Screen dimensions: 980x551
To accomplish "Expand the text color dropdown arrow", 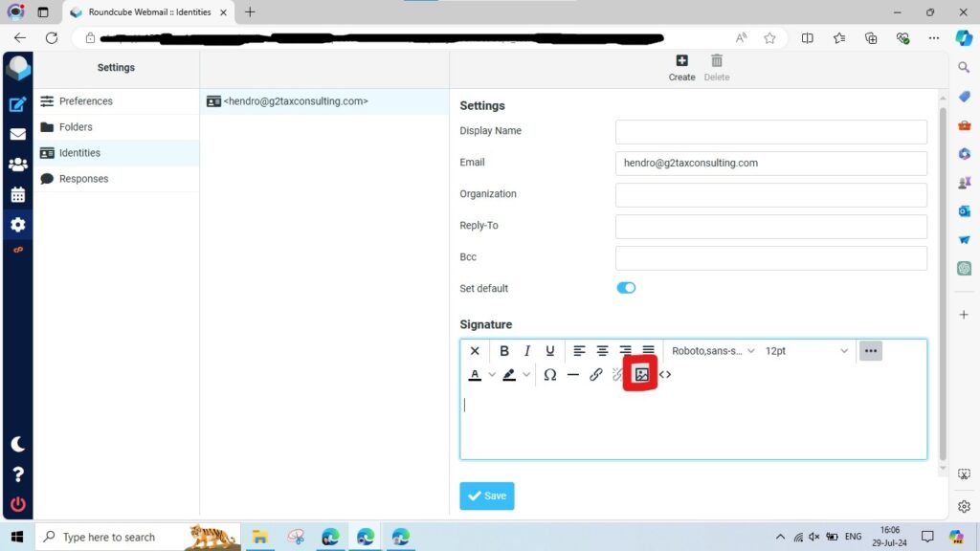I will [492, 375].
